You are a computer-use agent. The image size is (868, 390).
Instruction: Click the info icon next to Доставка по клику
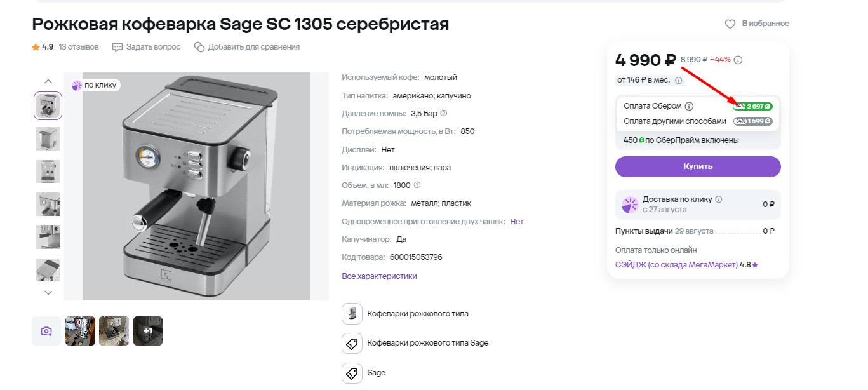pos(719,199)
